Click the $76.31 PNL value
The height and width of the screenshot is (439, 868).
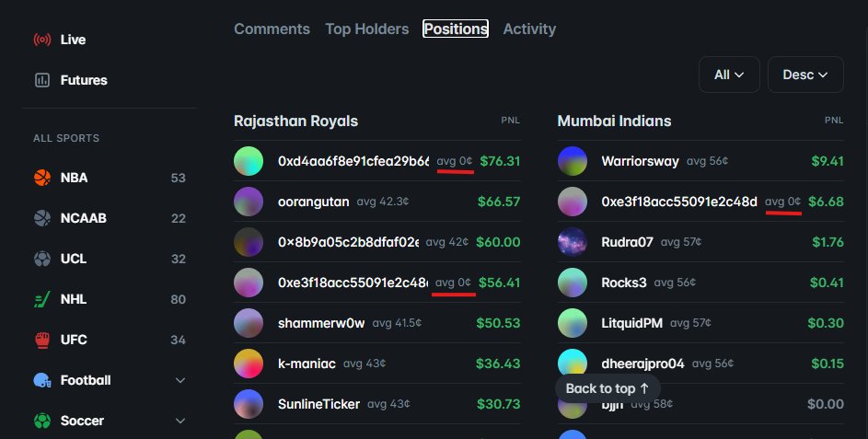pos(500,161)
